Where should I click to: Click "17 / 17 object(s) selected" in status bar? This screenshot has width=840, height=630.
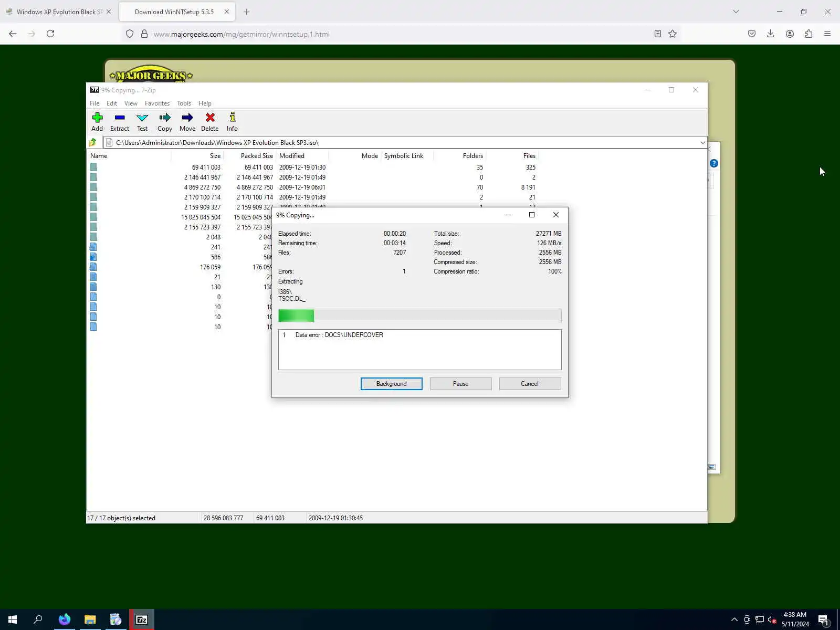[x=121, y=518]
